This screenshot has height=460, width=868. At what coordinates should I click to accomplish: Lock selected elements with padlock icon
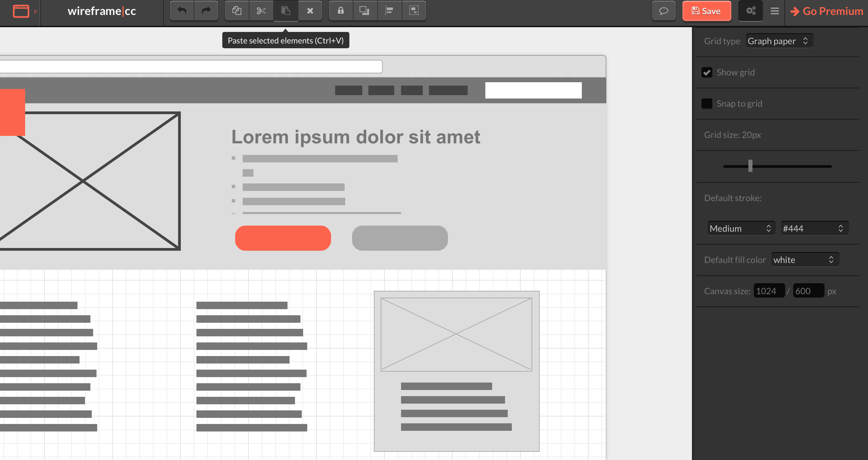(341, 11)
